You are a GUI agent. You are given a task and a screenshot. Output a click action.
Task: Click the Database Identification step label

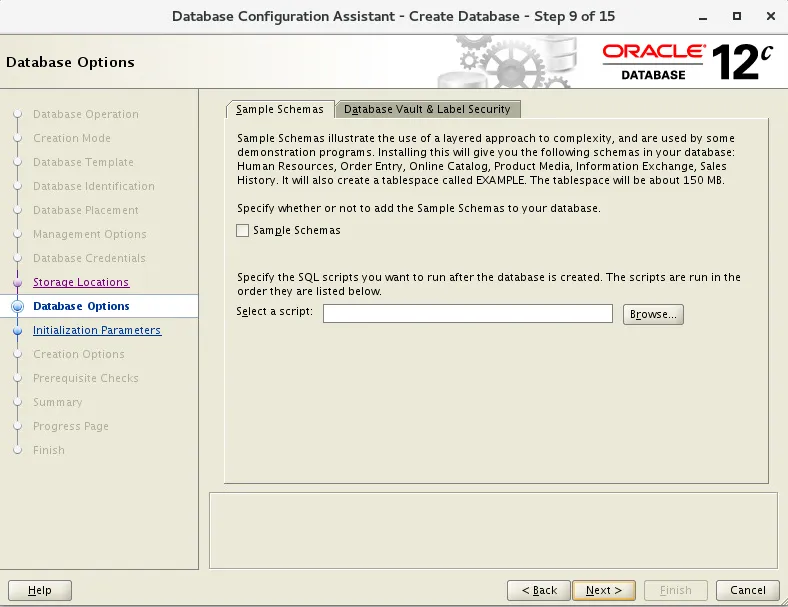point(94,186)
